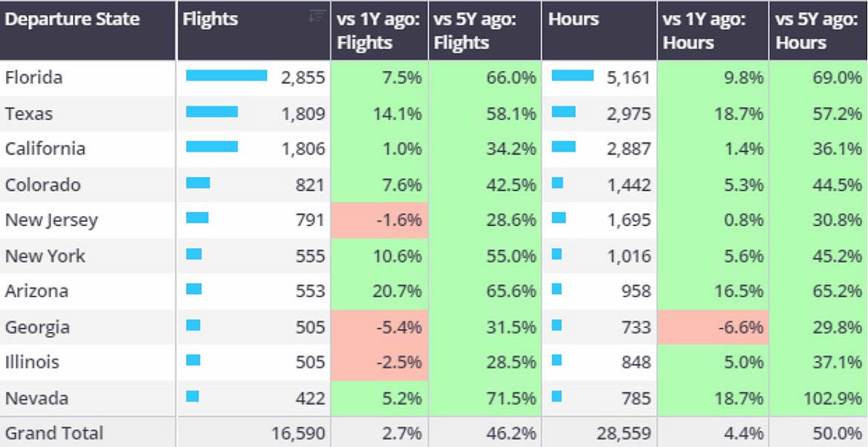Viewport: 868px width, 447px height.
Task: Click Nevada's 102.9% green hours cell
Action: point(818,398)
